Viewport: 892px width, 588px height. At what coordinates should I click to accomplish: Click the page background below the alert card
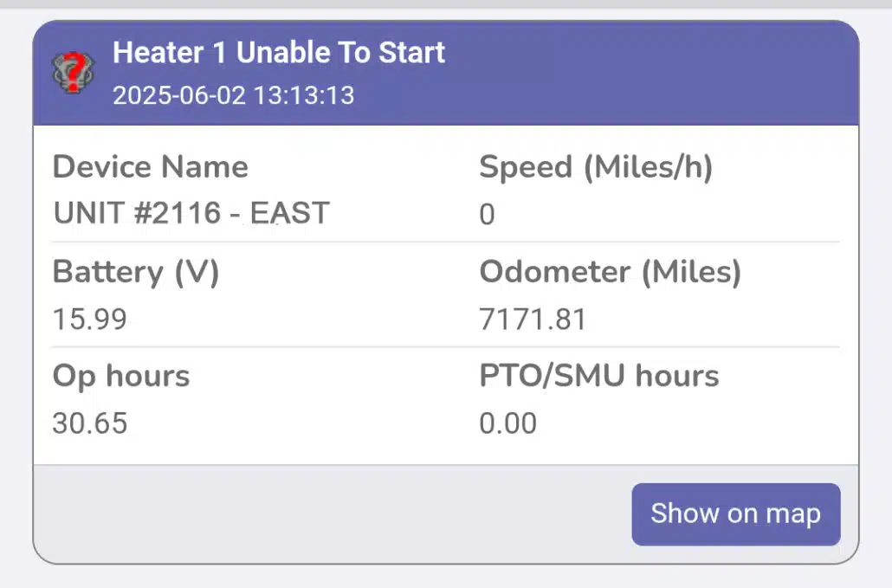pyautogui.click(x=446, y=578)
